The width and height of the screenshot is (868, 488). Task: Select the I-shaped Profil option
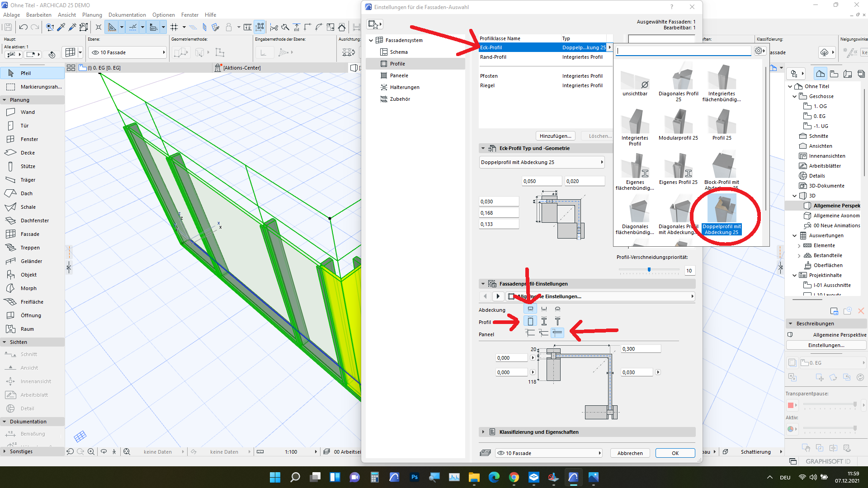pos(544,321)
